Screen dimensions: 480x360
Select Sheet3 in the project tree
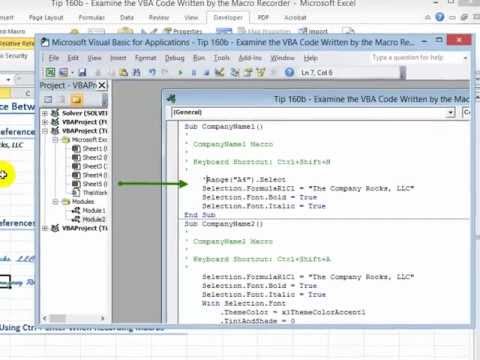[x=90, y=166]
